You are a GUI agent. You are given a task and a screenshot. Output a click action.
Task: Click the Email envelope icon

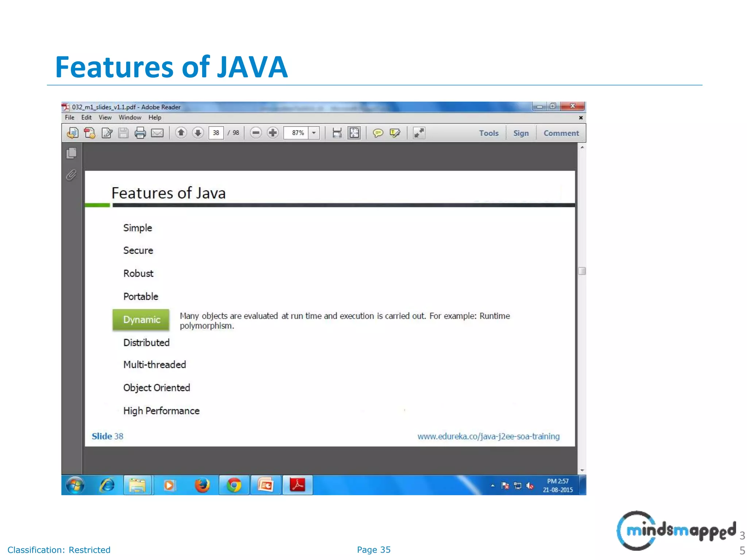[x=157, y=133]
